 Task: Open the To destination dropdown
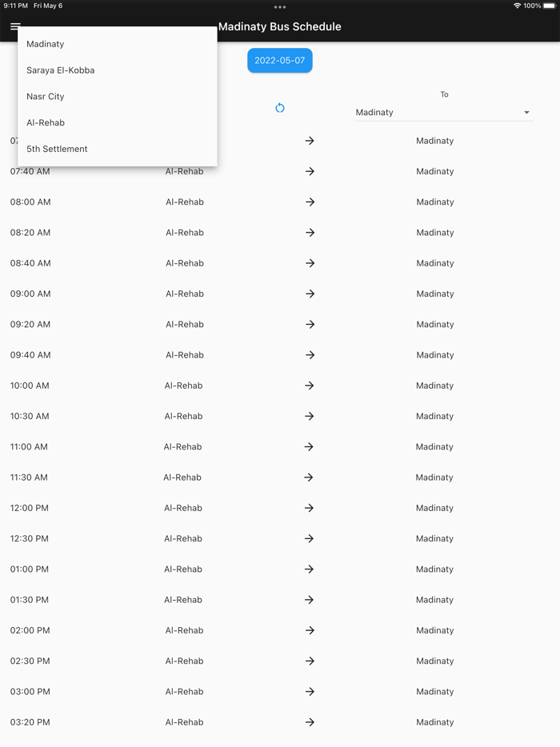pyautogui.click(x=444, y=112)
